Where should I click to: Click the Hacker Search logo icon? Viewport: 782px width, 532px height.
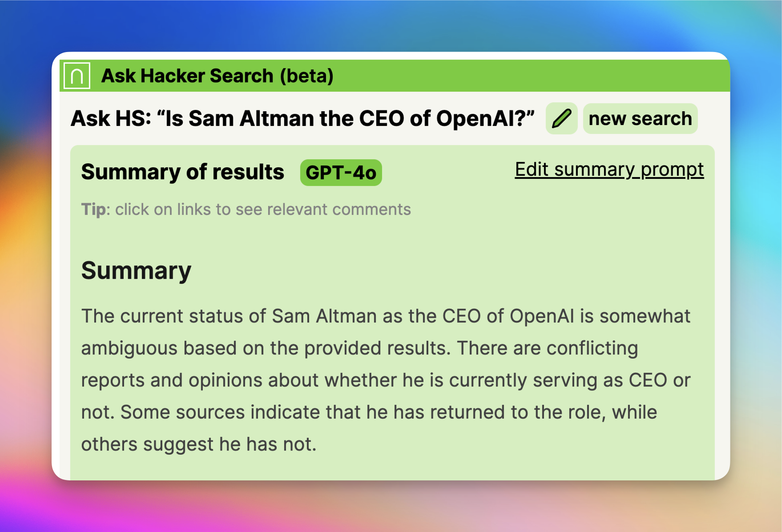pos(77,76)
